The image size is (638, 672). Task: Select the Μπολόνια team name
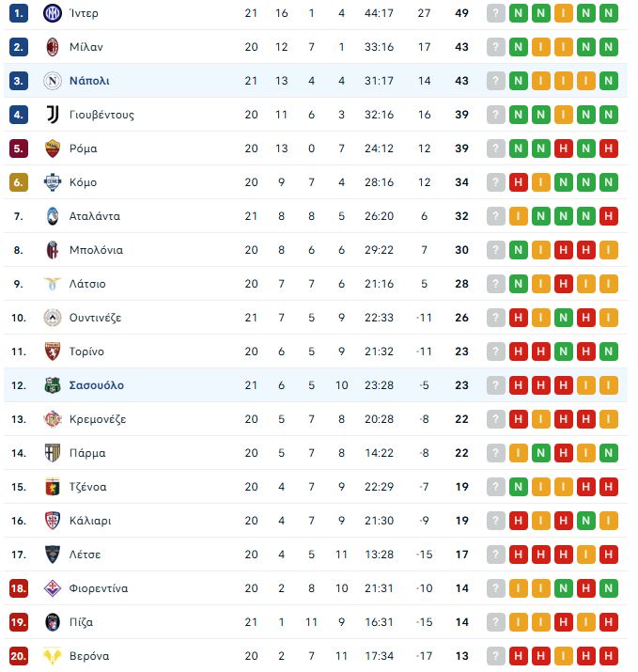coord(96,250)
